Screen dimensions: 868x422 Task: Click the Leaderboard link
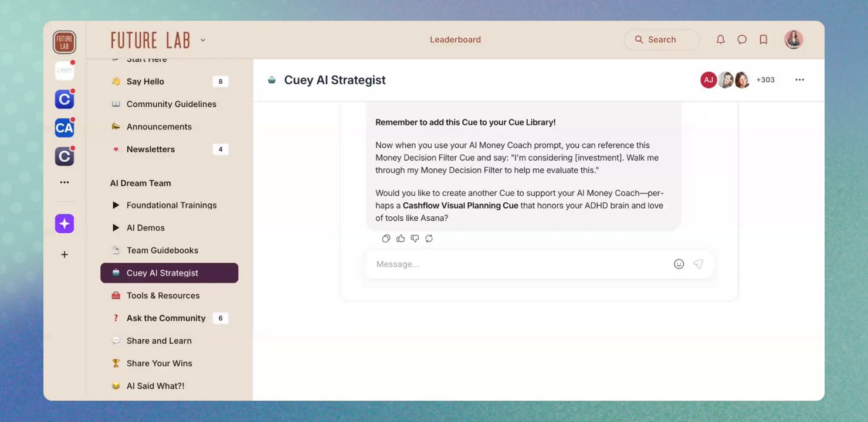[x=455, y=39]
